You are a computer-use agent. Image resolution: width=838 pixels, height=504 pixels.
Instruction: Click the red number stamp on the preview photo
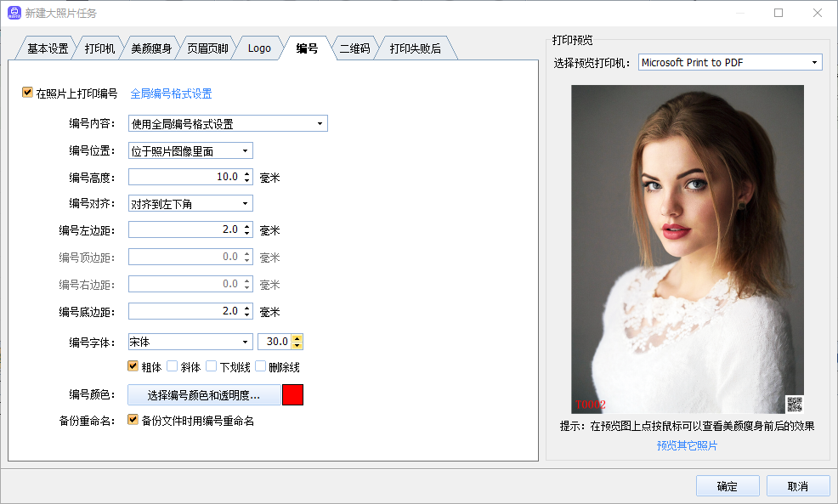591,405
